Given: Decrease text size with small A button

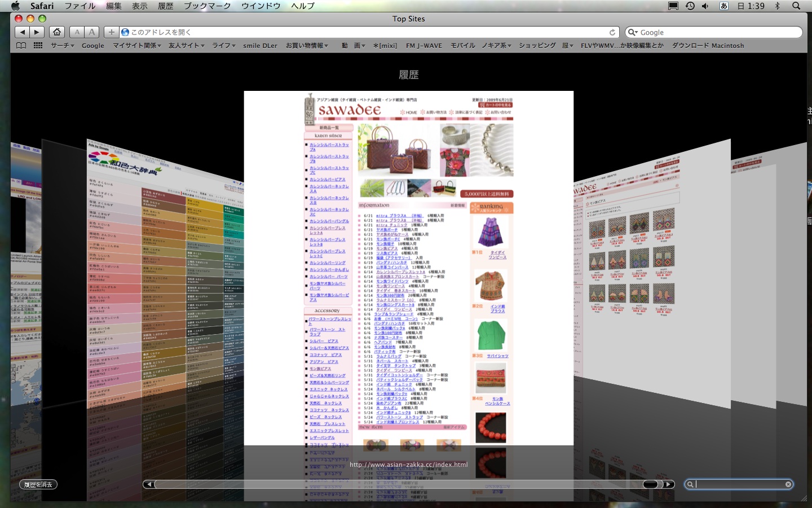Looking at the screenshot, I should [x=77, y=32].
